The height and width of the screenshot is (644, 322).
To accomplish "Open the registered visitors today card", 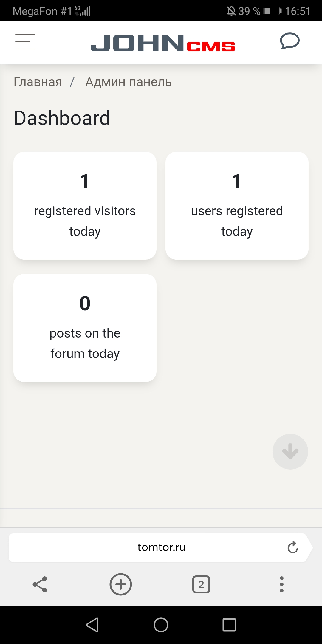I will pyautogui.click(x=85, y=206).
